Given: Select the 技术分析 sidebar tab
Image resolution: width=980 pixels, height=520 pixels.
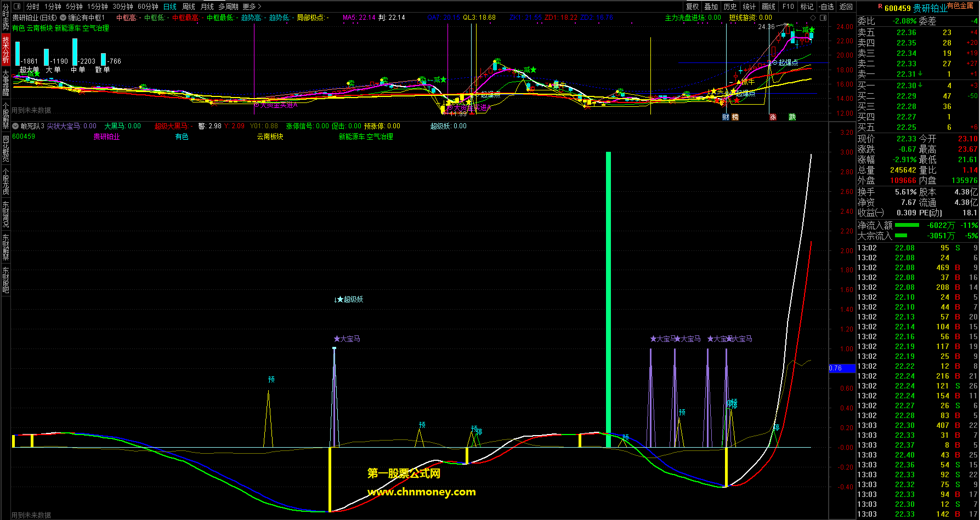Looking at the screenshot, I should click(5, 50).
